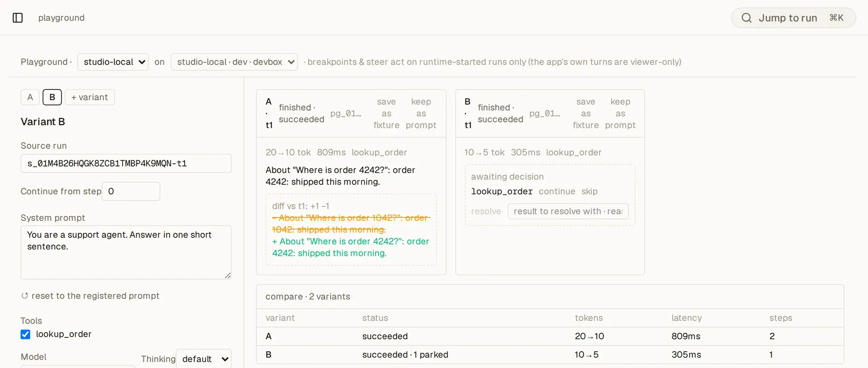Screen dimensions: 868x368
Task: Toggle the lookup_order tool checkbox
Action: click(26, 334)
